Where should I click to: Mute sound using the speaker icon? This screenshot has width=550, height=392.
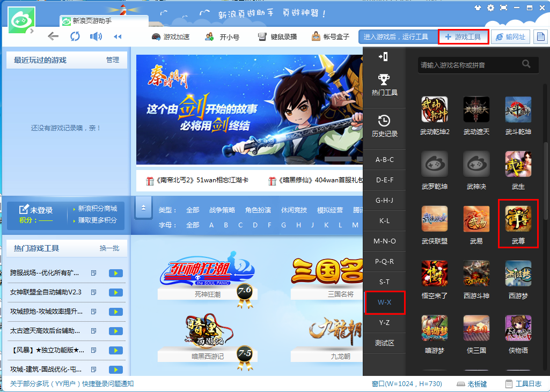[96, 36]
